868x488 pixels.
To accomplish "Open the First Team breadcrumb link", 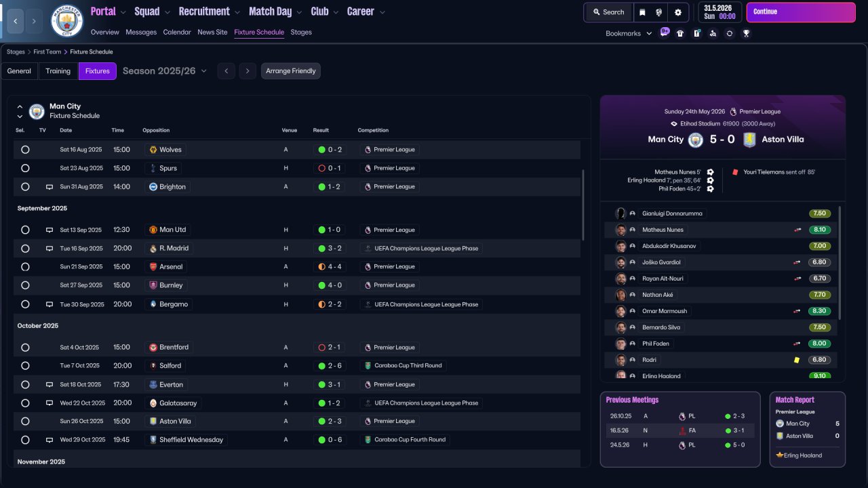I will pos(48,52).
